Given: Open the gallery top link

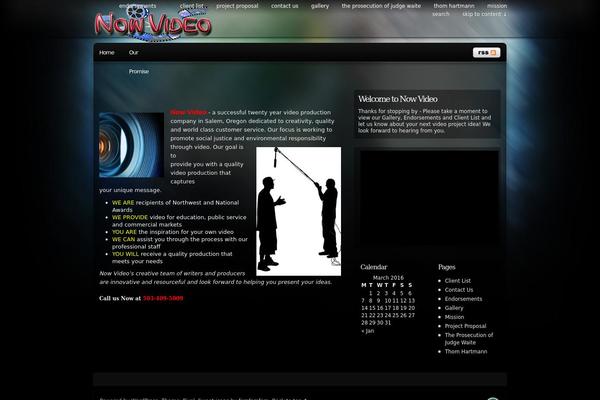Looking at the screenshot, I should [x=320, y=6].
